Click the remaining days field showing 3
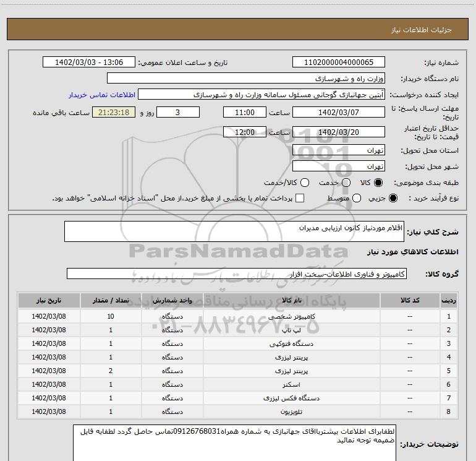 (x=178, y=112)
